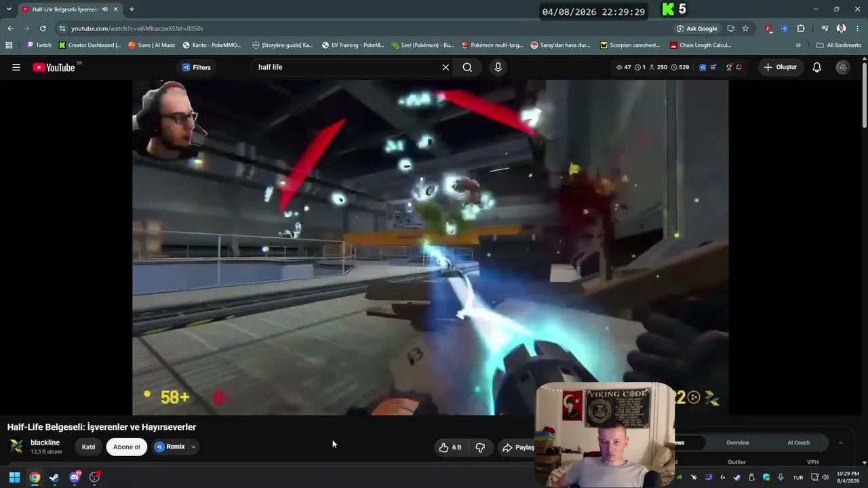Open the All Bookmarks folder
The image size is (868, 488).
point(839,45)
